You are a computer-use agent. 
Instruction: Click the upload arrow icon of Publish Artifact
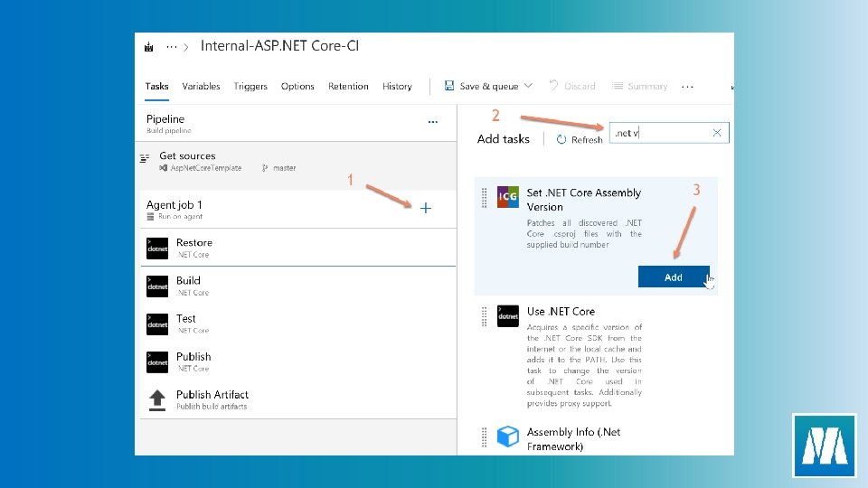[x=157, y=400]
